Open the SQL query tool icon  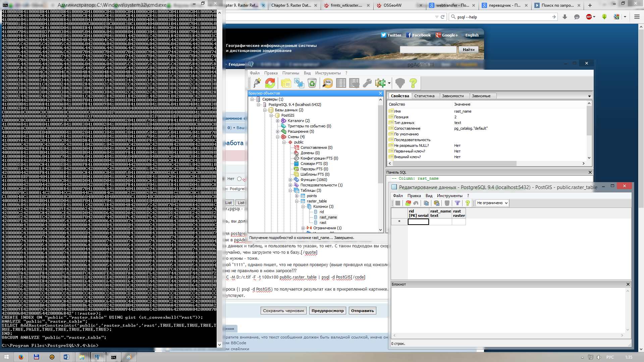[x=328, y=83]
